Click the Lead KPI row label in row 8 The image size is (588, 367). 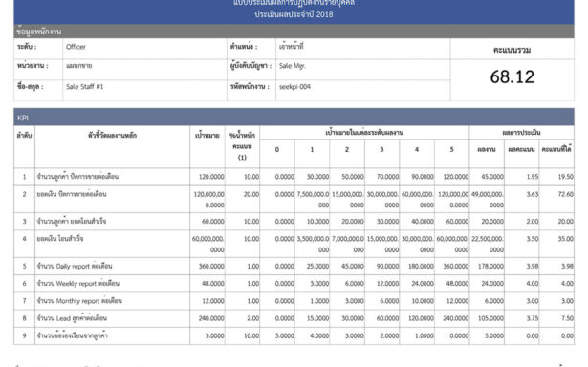pos(72,318)
